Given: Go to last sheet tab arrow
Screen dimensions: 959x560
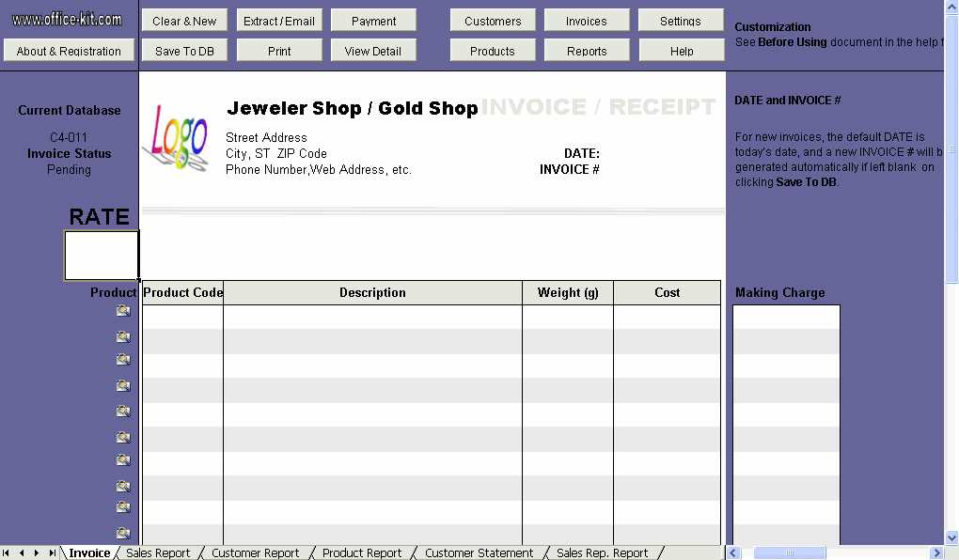Looking at the screenshot, I should tap(52, 552).
